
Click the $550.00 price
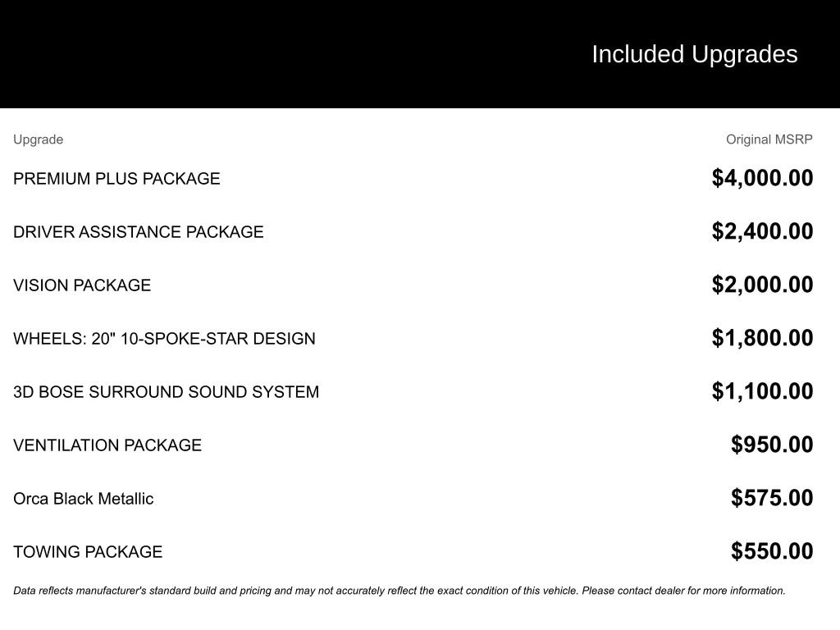[772, 551]
